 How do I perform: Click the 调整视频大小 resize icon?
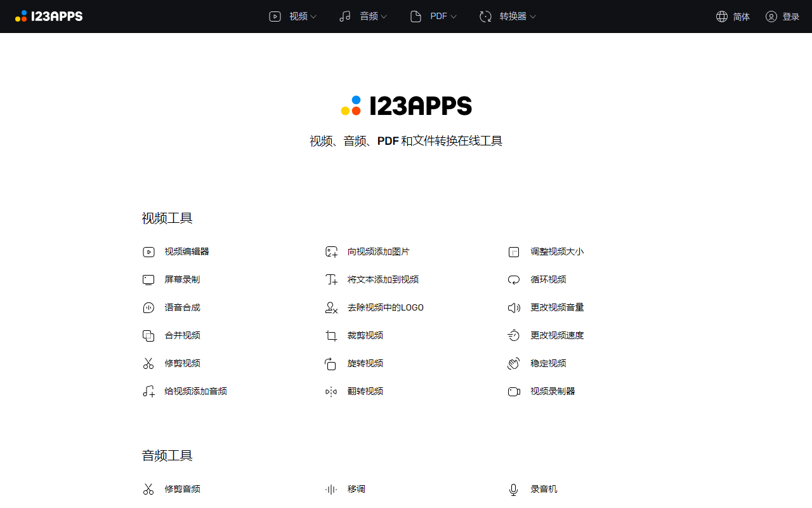point(514,252)
